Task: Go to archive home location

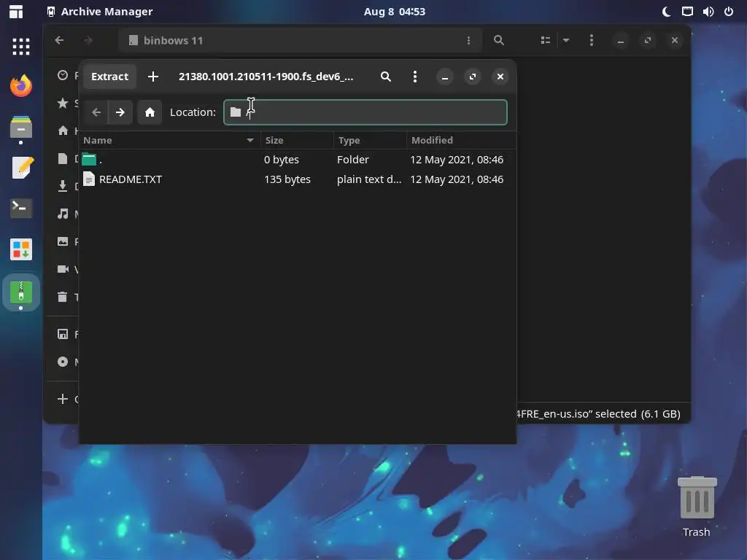Action: pos(150,112)
